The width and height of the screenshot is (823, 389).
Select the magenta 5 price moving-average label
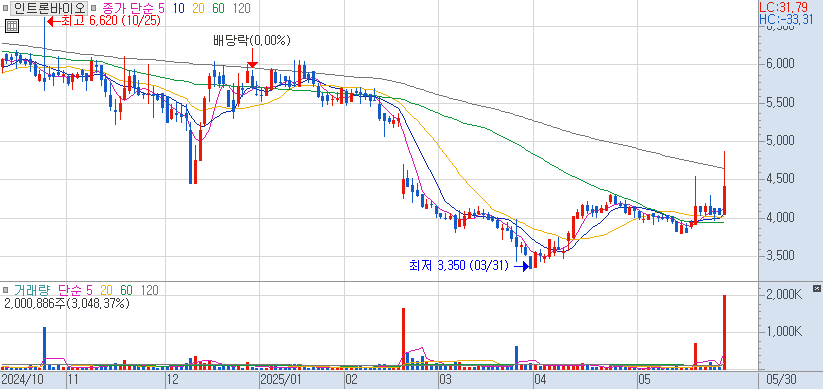pos(161,8)
